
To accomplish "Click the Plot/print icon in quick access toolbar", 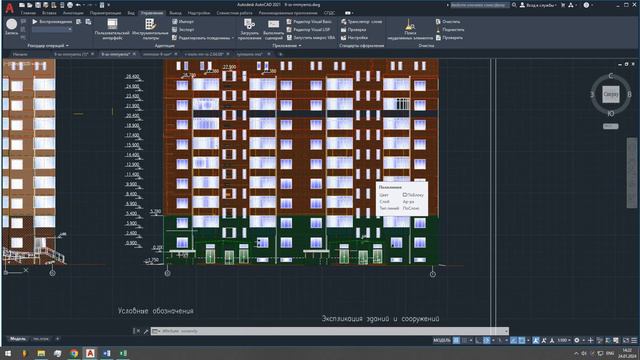I will coord(70,5).
